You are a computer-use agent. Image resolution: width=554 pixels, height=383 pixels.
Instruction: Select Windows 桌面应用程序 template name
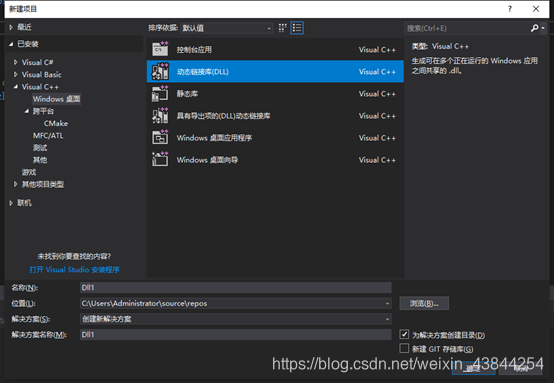tap(214, 138)
